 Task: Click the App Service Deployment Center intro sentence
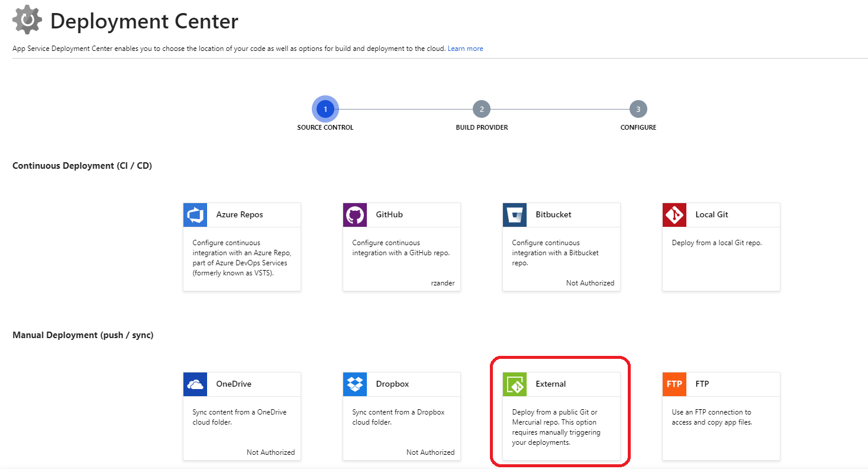point(229,49)
